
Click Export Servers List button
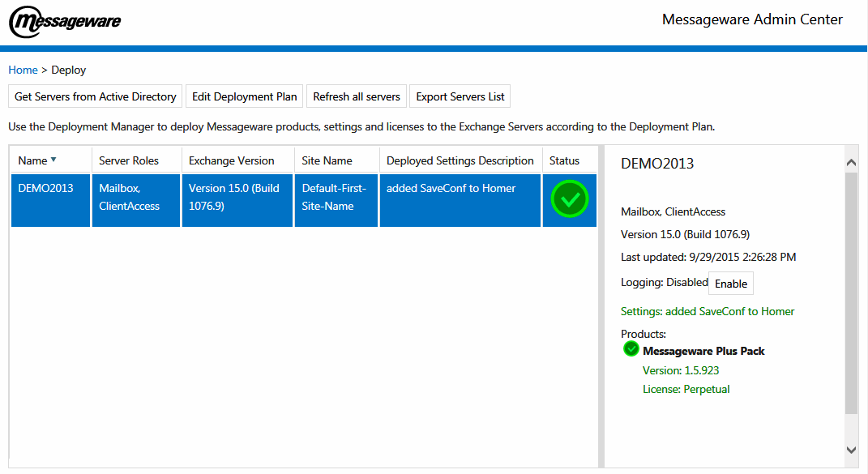click(x=460, y=96)
